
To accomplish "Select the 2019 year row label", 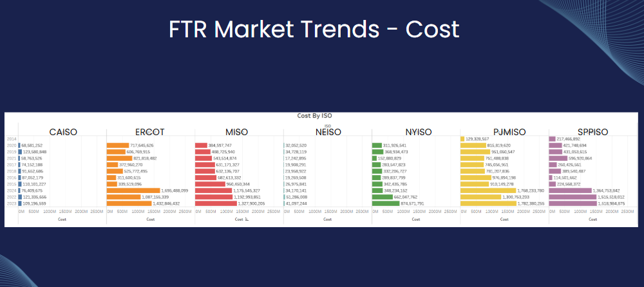I will (x=12, y=151).
